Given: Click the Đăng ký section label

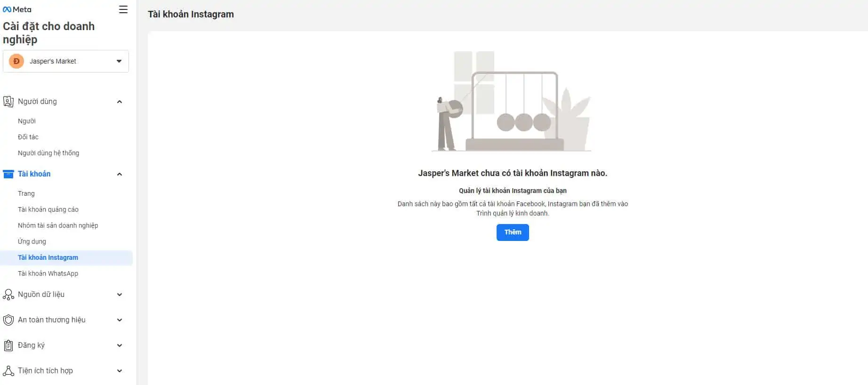Looking at the screenshot, I should point(31,345).
